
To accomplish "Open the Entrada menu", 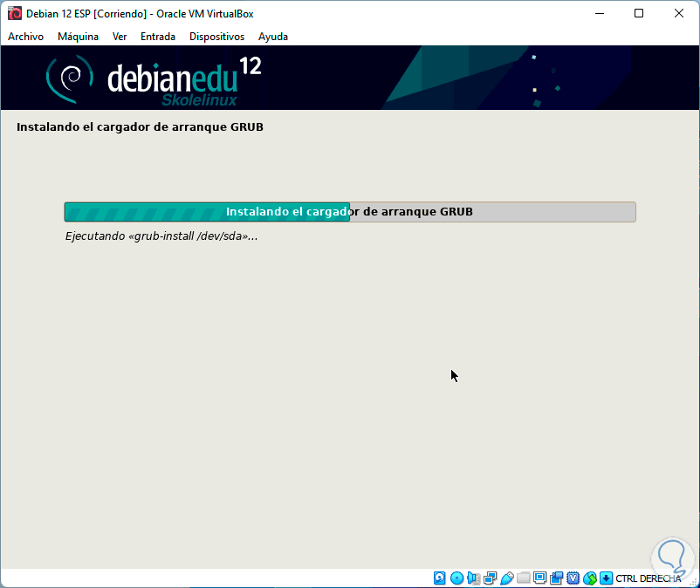I will coord(158,37).
